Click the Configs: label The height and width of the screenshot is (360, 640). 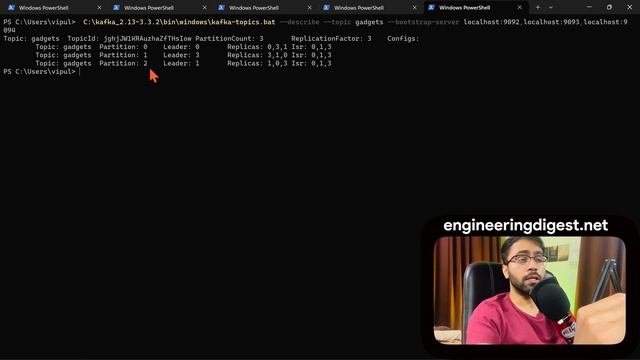tap(403, 39)
